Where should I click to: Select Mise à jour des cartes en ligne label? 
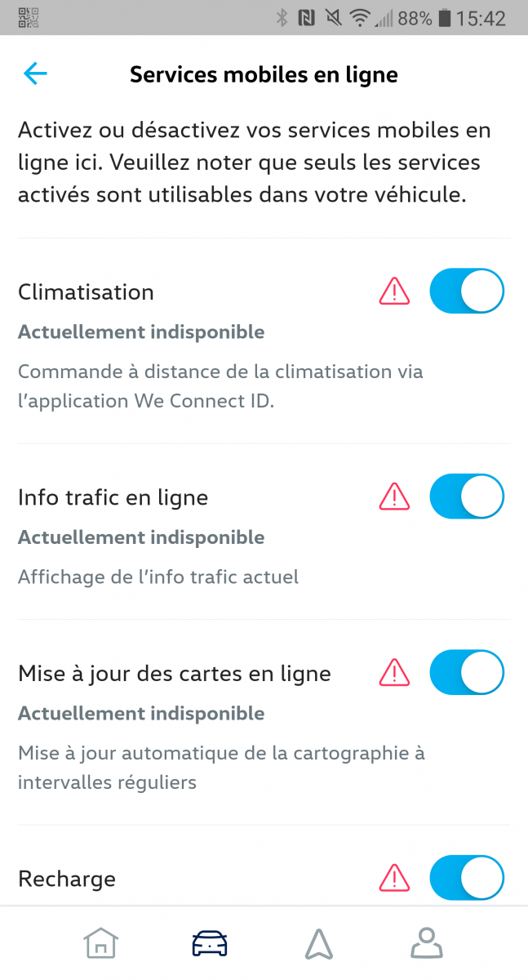point(174,674)
